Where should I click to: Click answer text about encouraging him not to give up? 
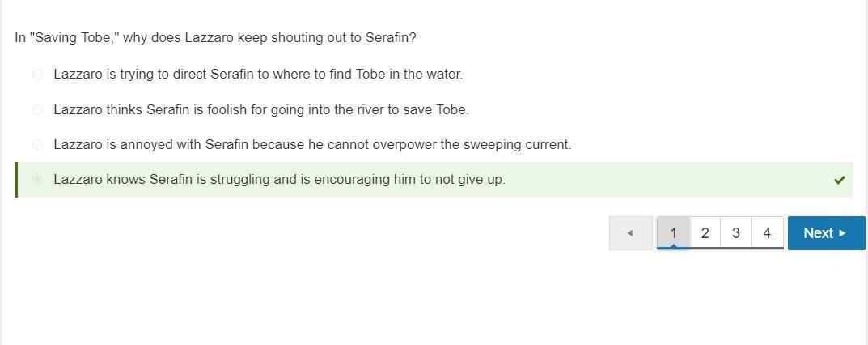click(279, 180)
